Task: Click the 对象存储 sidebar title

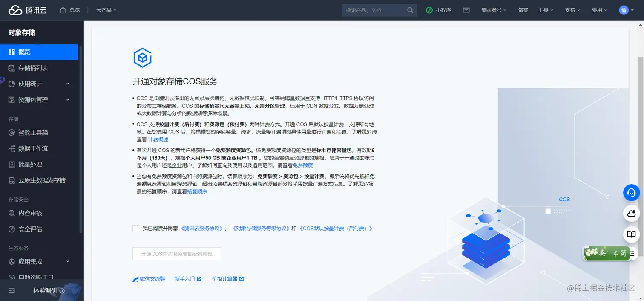Action: pyautogui.click(x=21, y=33)
